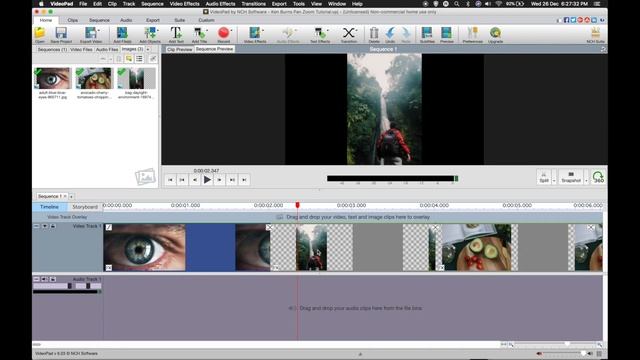Click the Text Effects toolbar icon
Screen dimensions: 640x360
(320, 34)
